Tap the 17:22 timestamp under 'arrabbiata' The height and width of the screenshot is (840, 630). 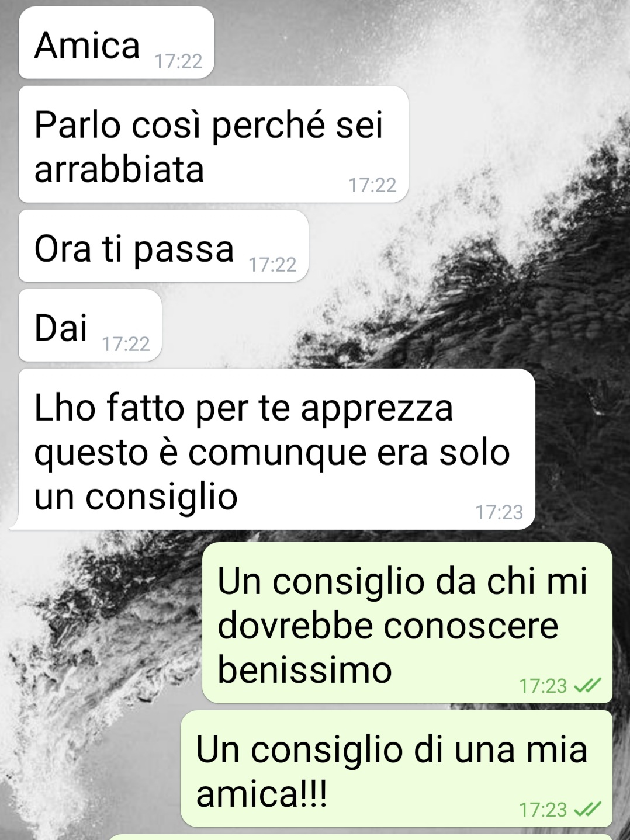(x=372, y=185)
